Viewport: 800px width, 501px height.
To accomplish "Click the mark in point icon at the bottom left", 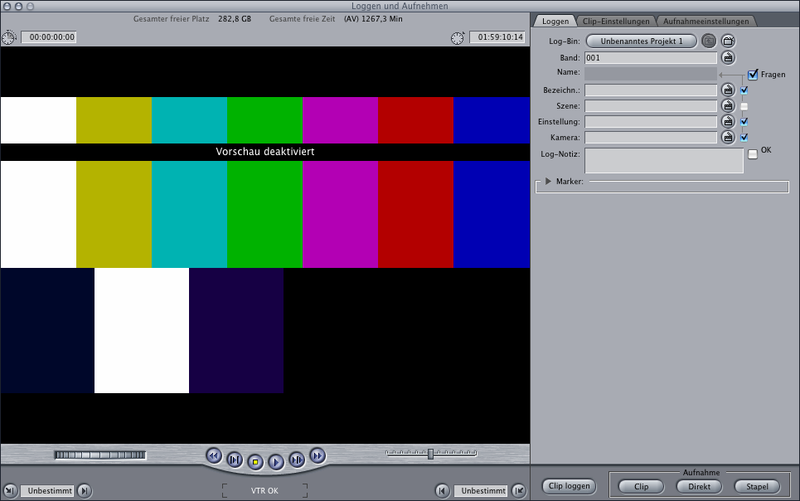I will coord(10,491).
